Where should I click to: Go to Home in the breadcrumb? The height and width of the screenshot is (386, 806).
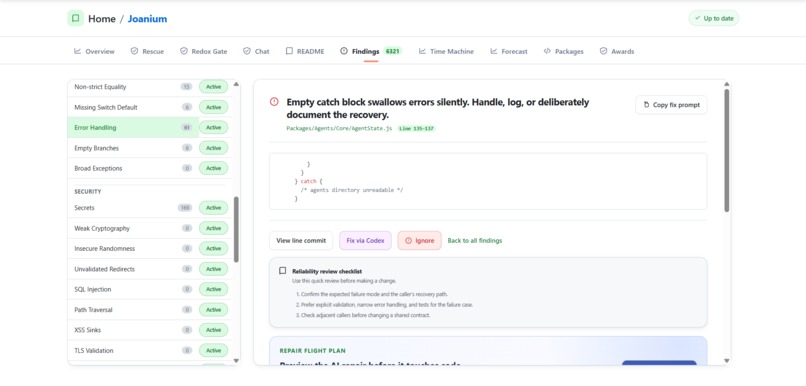tap(102, 19)
